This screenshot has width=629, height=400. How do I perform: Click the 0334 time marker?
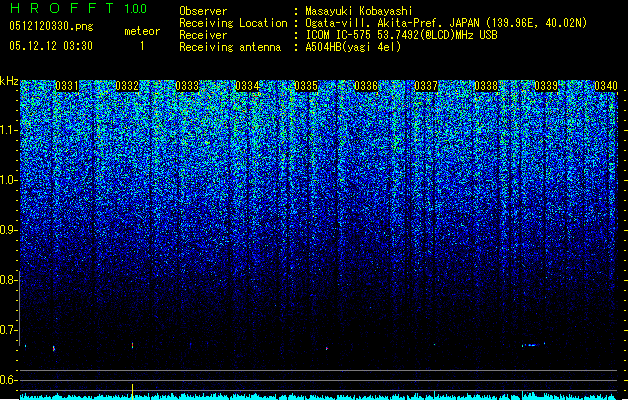(247, 86)
